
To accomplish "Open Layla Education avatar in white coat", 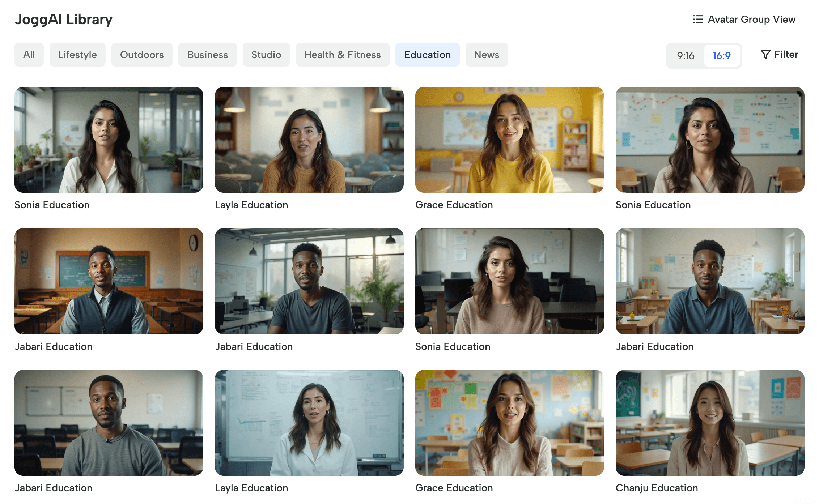I will click(x=309, y=423).
